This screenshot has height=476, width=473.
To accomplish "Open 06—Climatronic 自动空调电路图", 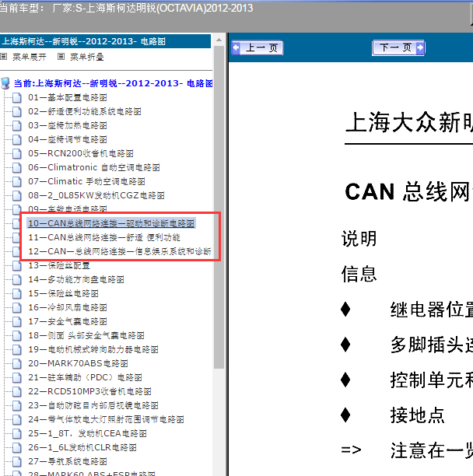I will [x=94, y=167].
